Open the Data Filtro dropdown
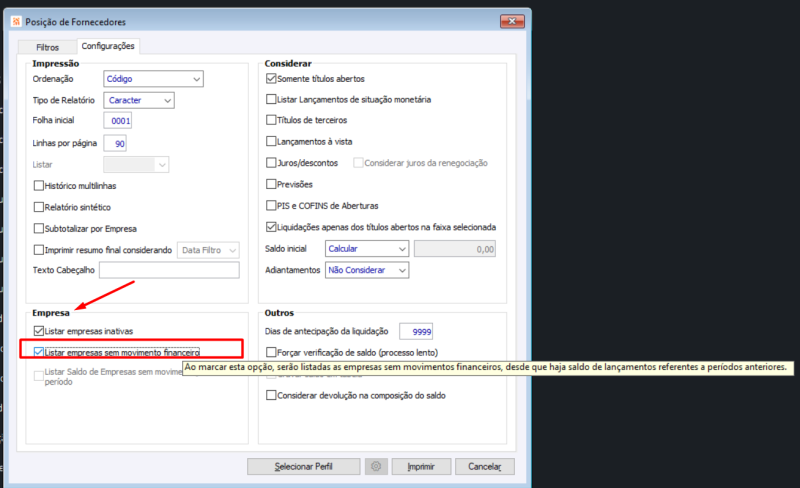800x488 pixels. (208, 250)
